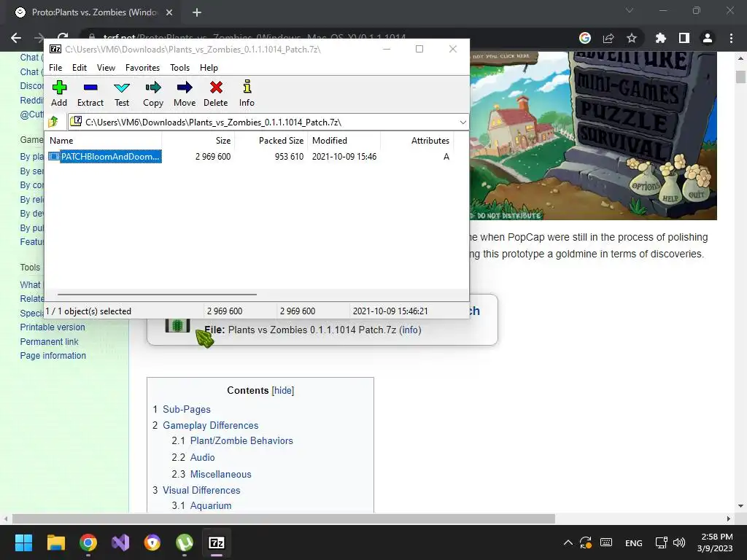Go to Aquarium section
747x560 pixels.
211,505
